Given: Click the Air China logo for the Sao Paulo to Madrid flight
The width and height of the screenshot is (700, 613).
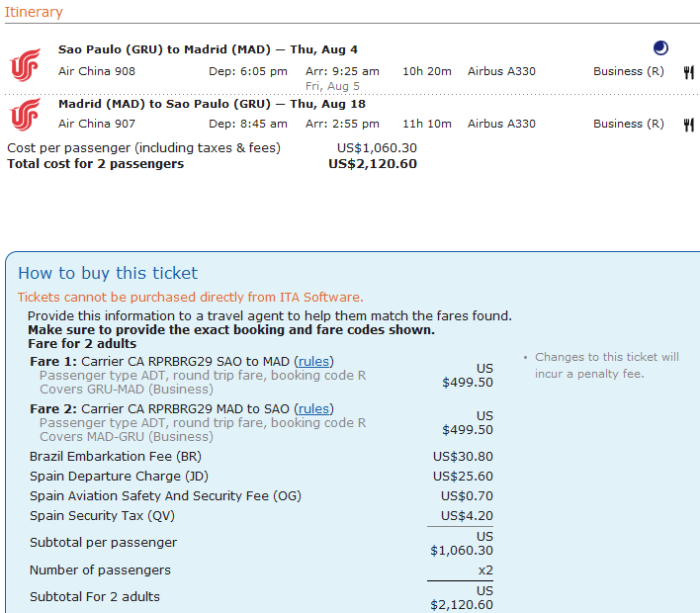Looking at the screenshot, I should point(24,65).
